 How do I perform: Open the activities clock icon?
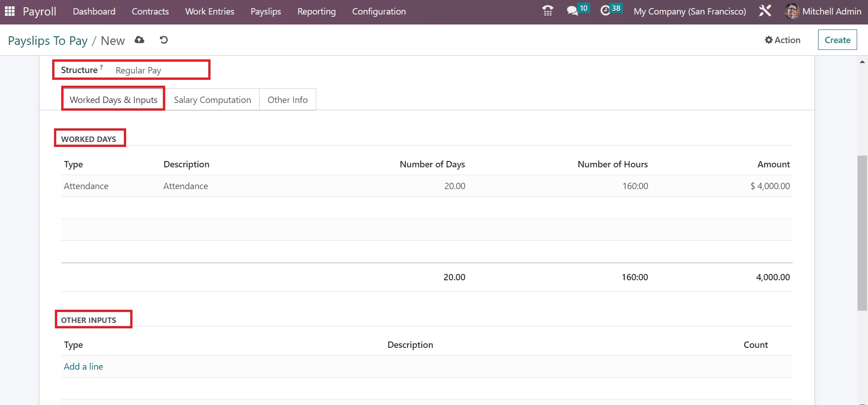pos(605,11)
